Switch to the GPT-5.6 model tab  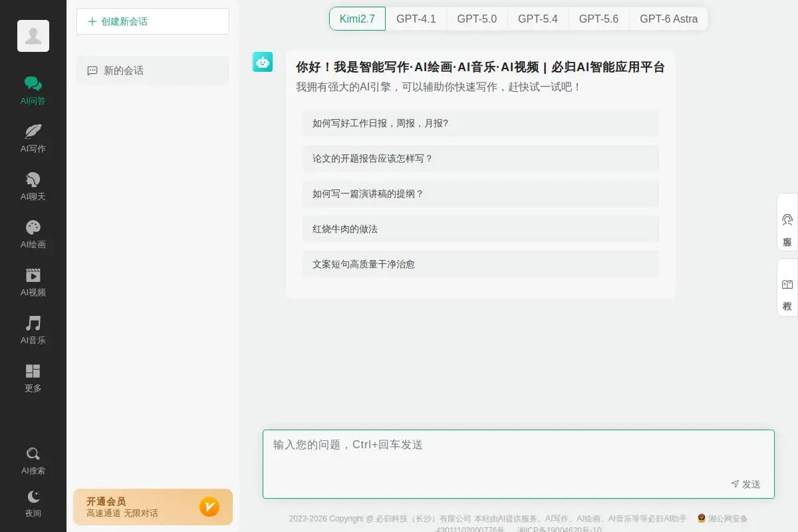598,19
